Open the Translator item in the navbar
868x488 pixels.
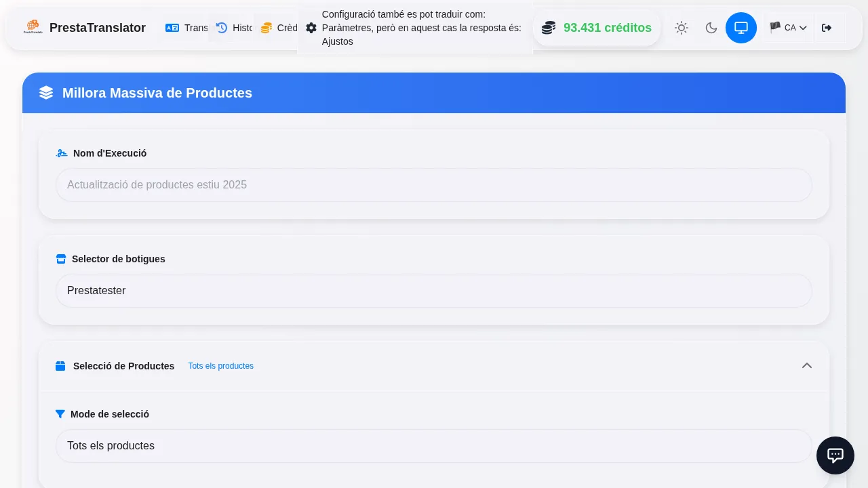pos(186,28)
